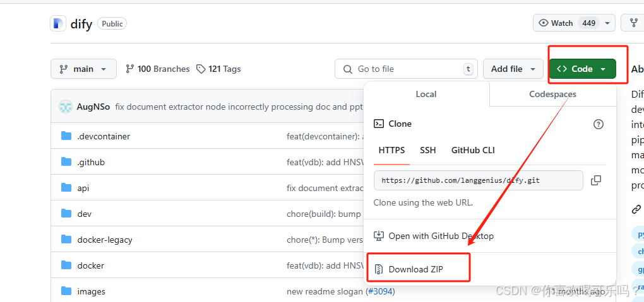Copy the HTTPS clone URL to clipboard
The width and height of the screenshot is (644, 302).
point(596,180)
